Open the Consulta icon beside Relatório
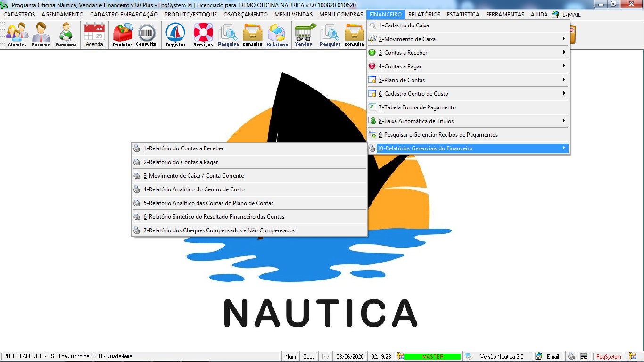Image resolution: width=644 pixels, height=362 pixels. (252, 35)
